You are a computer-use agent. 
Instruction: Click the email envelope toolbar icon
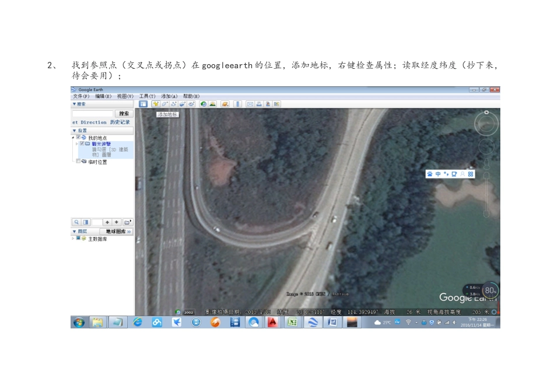[x=250, y=104]
